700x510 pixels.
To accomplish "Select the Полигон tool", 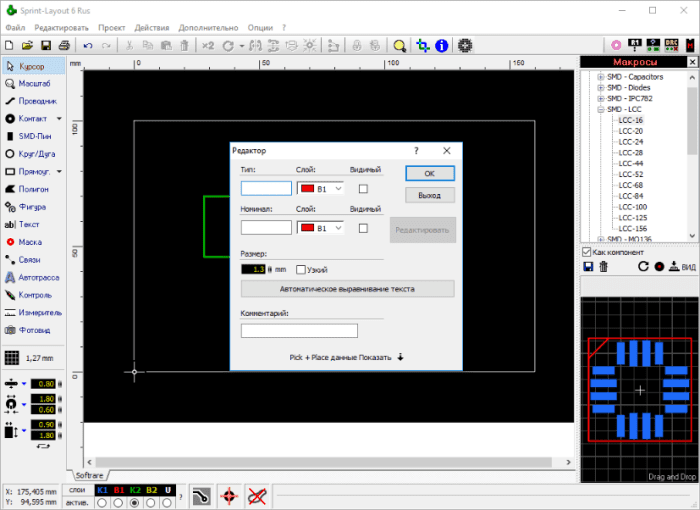I will 33,189.
